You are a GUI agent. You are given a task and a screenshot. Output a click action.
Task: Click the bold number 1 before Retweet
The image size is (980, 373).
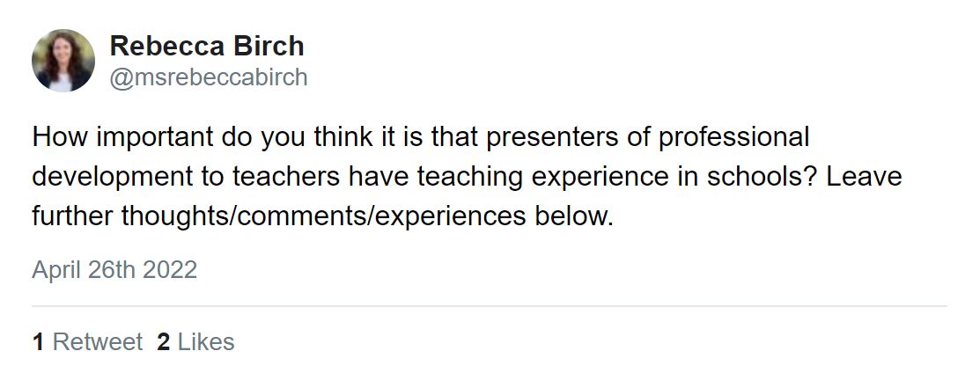coord(38,341)
